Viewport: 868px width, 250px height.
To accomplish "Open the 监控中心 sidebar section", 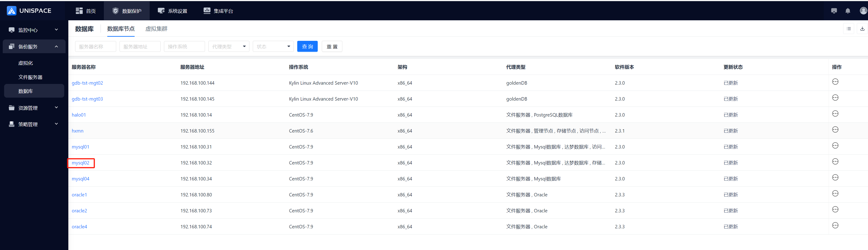I will (x=28, y=30).
